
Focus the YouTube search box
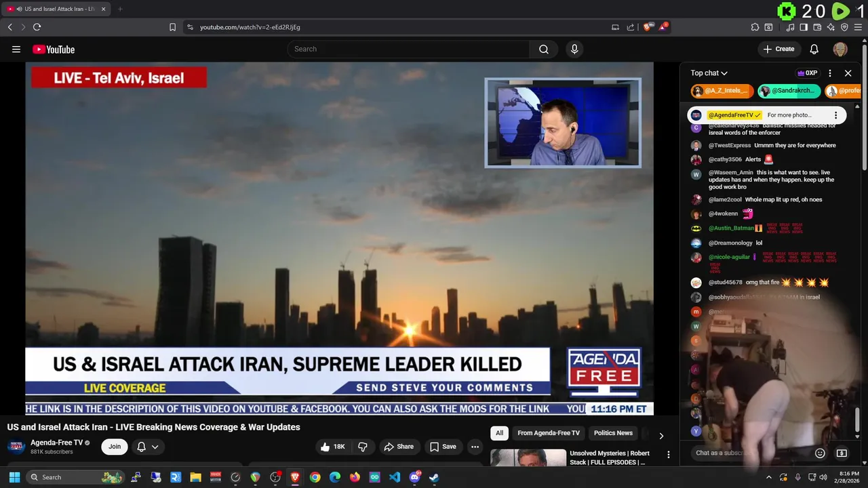pyautogui.click(x=408, y=49)
